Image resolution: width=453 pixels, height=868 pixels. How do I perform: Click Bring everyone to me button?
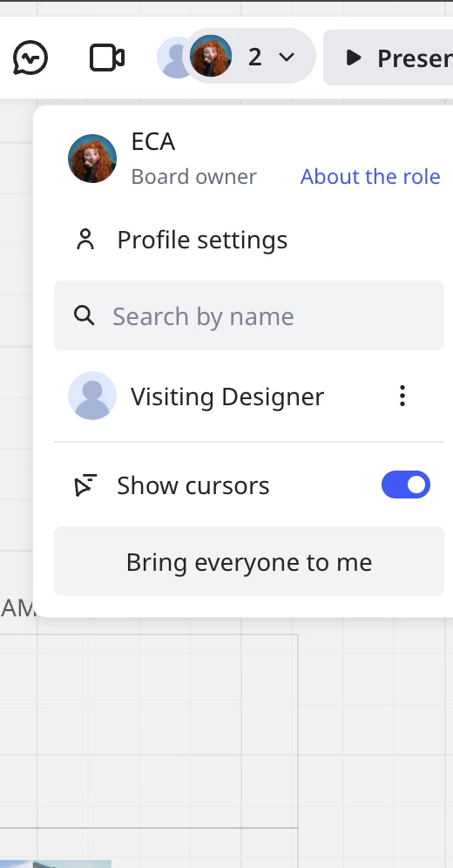(x=249, y=561)
